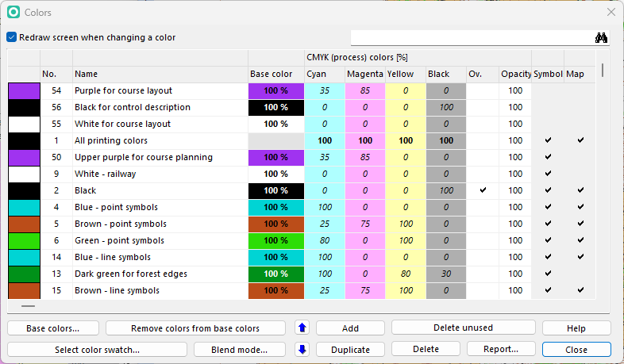624x364 pixels.
Task: Select row 'Blue - point symbols'
Action: click(x=302, y=208)
